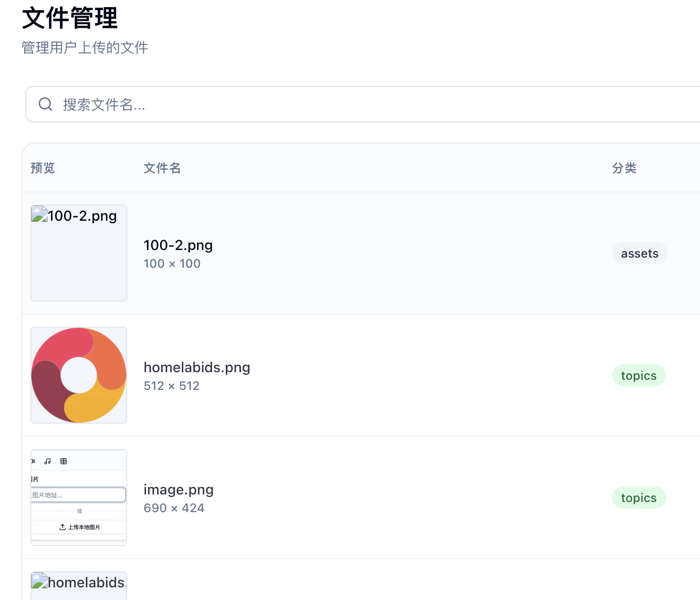Select the 100-2.png file name
Screen dimensions: 700x600
(178, 245)
